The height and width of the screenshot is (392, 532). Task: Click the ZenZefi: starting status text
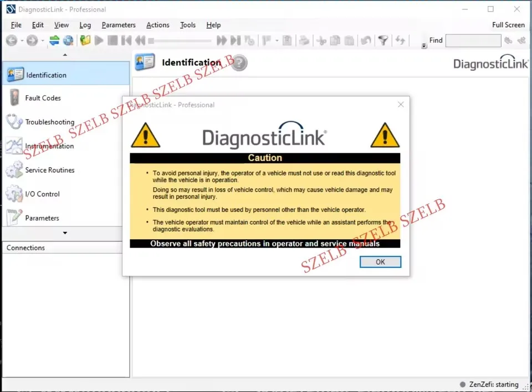pyautogui.click(x=494, y=384)
